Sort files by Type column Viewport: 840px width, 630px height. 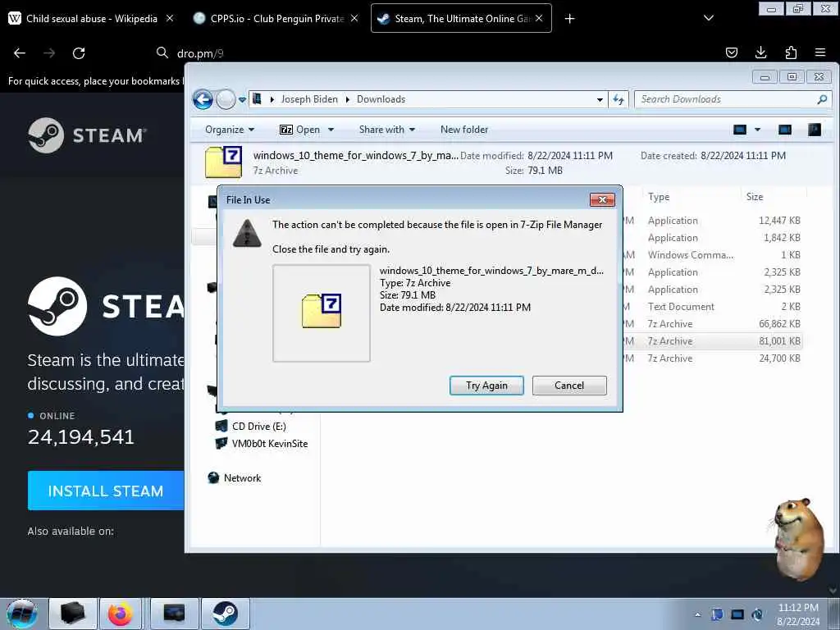(659, 197)
